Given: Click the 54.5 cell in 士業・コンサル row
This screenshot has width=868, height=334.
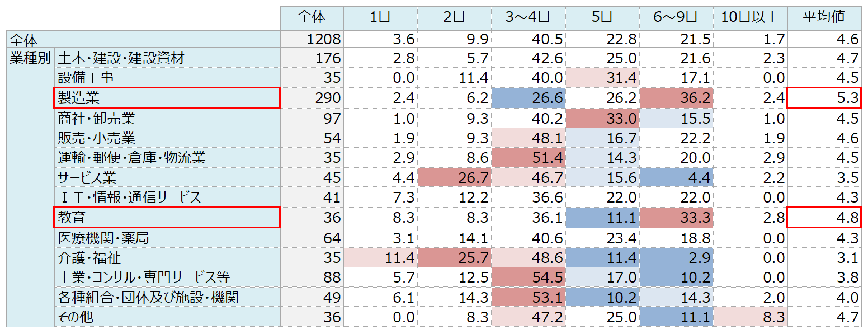Looking at the screenshot, I should click(x=528, y=277).
